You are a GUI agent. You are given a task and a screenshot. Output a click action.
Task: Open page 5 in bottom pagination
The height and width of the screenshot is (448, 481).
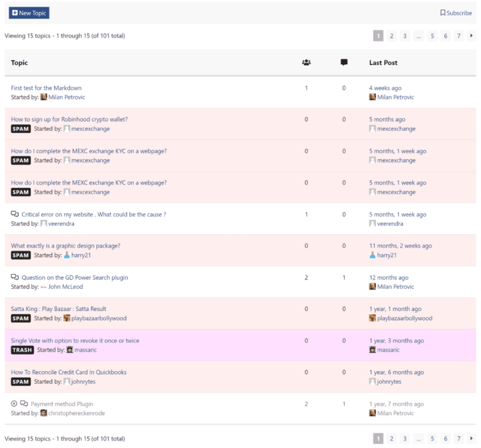pyautogui.click(x=432, y=439)
